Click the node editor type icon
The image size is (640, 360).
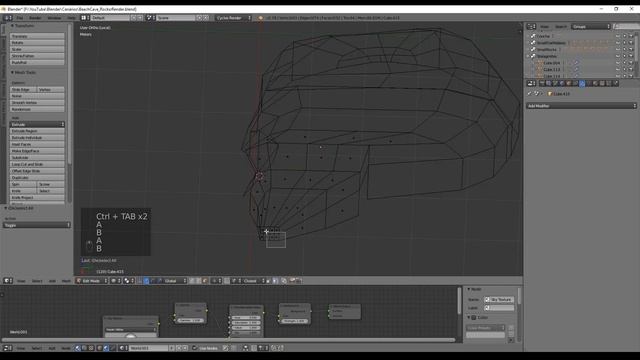8,348
